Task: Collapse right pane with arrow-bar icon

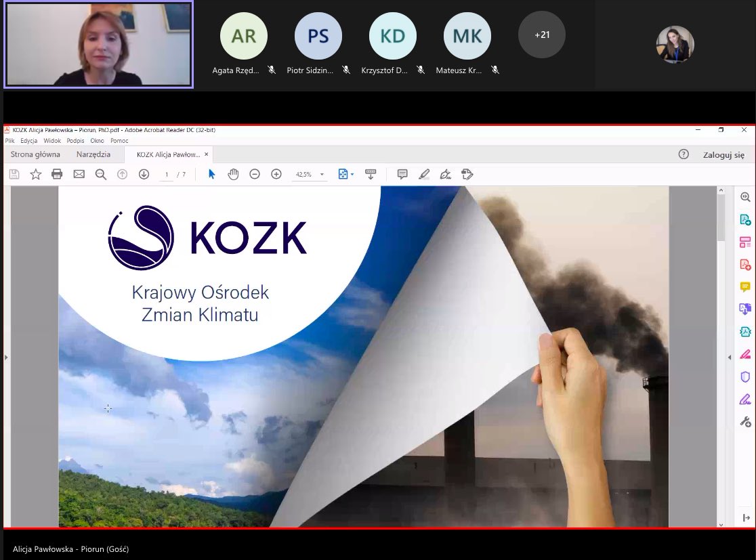Action: tap(747, 517)
